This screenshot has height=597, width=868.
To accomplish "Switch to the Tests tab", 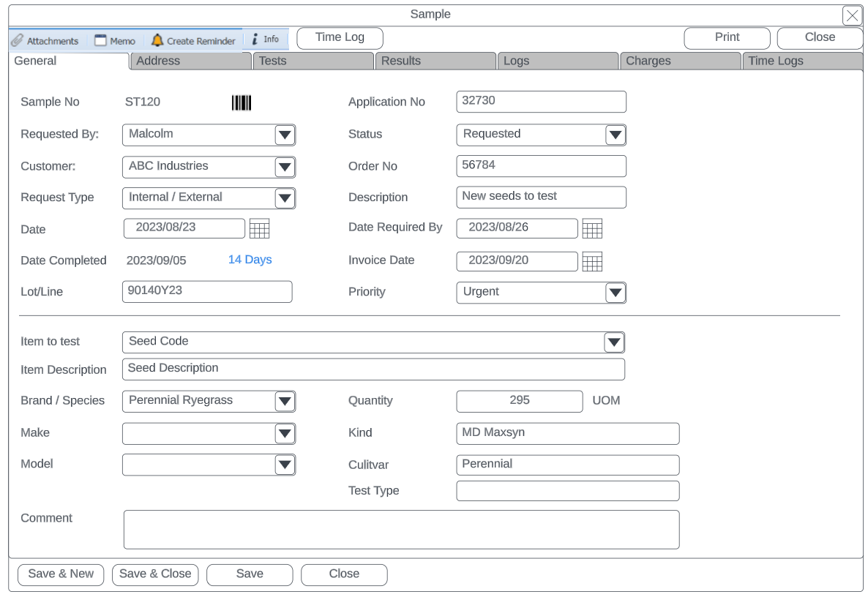I will (313, 61).
